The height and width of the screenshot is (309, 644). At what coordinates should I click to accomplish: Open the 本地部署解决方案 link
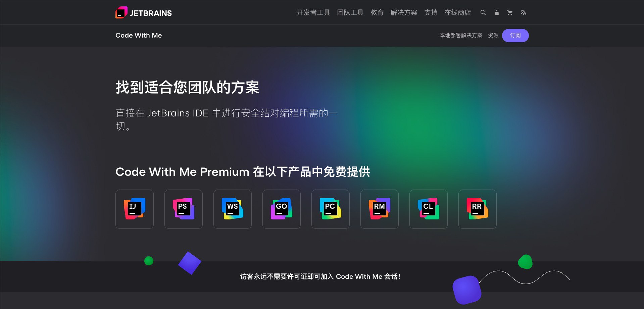point(461,36)
